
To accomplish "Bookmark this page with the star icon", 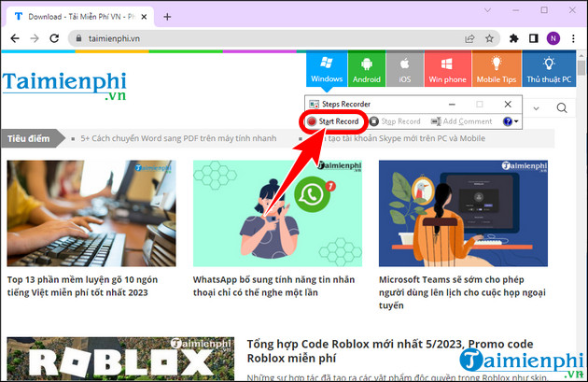I will pos(489,38).
